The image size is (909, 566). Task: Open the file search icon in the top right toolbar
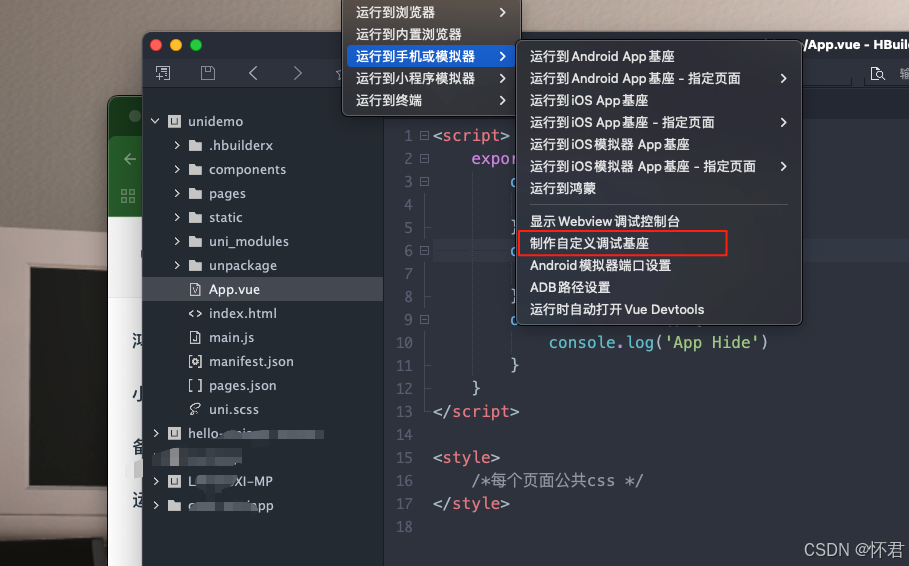(x=877, y=74)
